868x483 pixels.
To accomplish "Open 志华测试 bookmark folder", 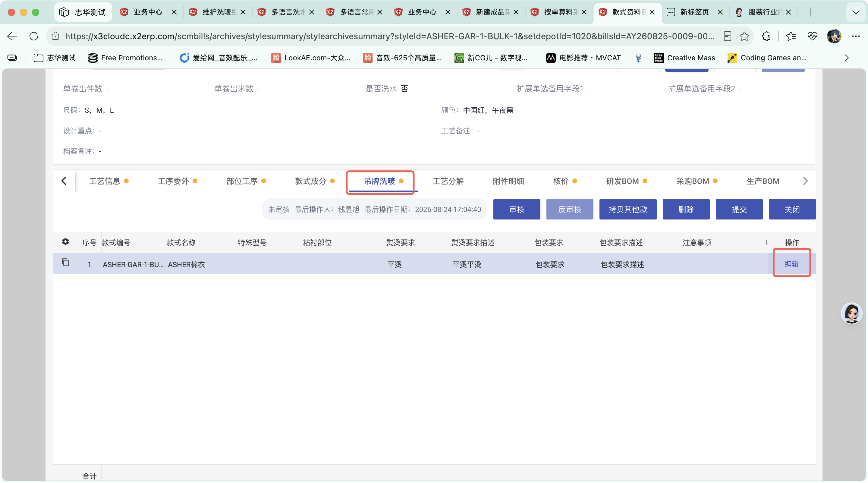I will point(54,58).
